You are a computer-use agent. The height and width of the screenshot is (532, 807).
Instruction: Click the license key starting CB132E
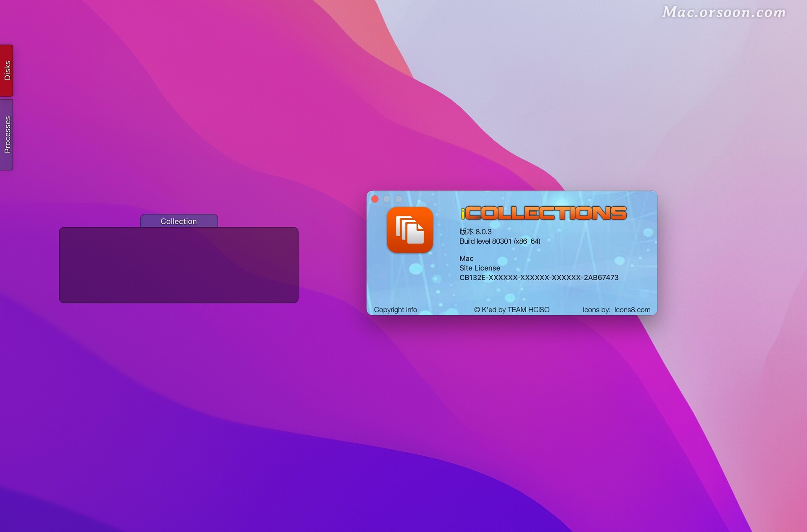pos(539,277)
